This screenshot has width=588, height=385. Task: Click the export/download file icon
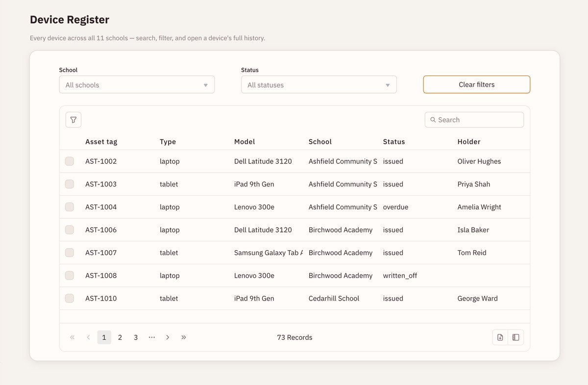tap(500, 337)
